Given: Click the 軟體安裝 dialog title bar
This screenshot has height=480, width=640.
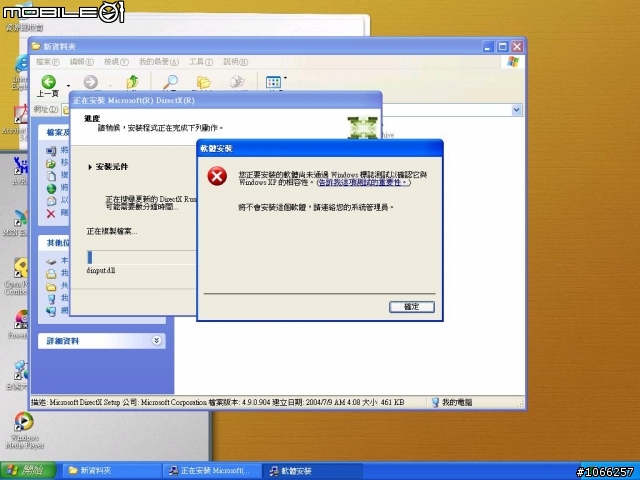Looking at the screenshot, I should [320, 148].
